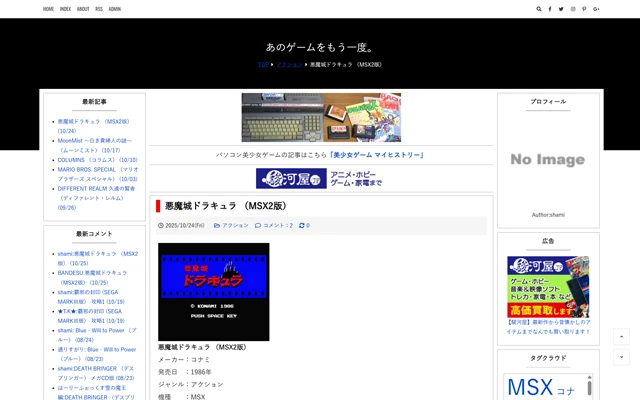Open the HOME menu item

click(x=49, y=9)
